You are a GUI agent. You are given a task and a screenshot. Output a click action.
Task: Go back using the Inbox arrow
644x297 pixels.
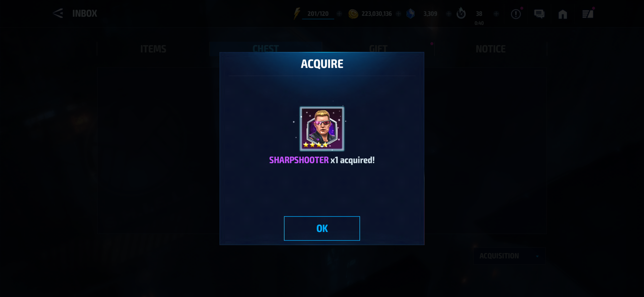[x=58, y=13]
